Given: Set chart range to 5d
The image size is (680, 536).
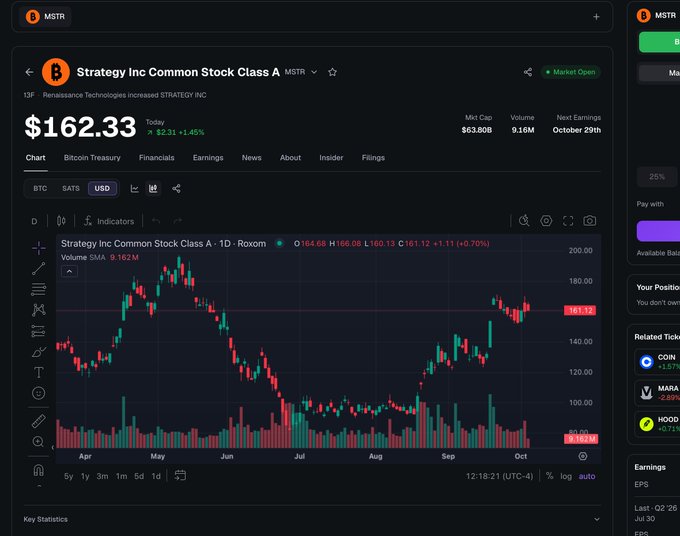Looking at the screenshot, I should click(x=139, y=476).
